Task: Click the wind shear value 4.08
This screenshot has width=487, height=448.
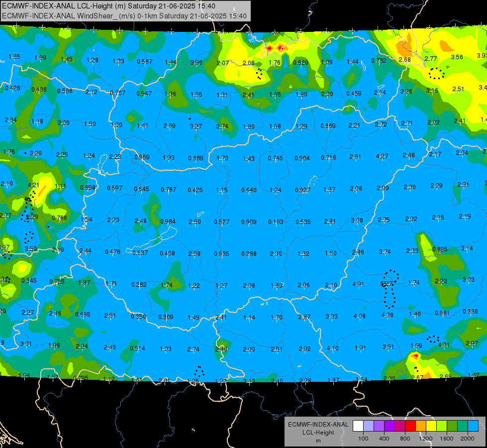Action: coord(360,316)
